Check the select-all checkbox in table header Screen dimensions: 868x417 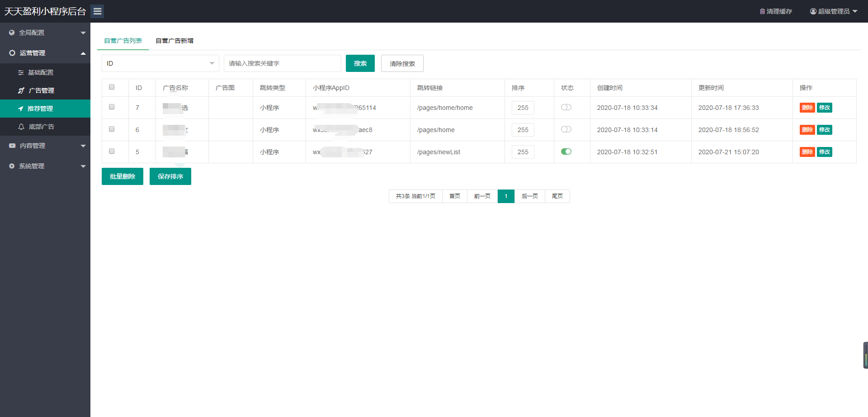pyautogui.click(x=112, y=87)
